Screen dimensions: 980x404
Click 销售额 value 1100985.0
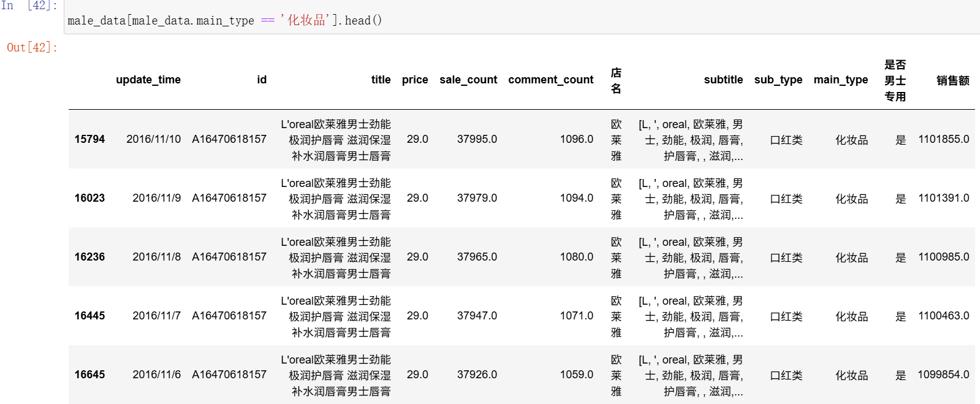coord(944,257)
